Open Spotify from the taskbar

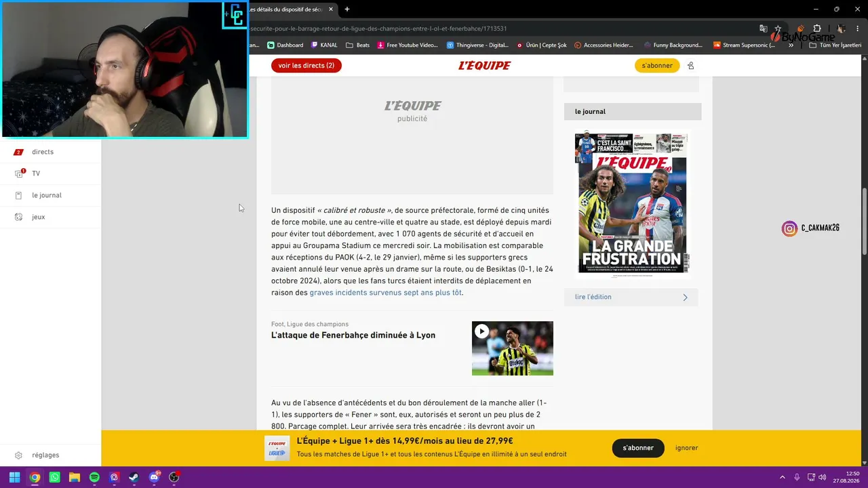(94, 477)
